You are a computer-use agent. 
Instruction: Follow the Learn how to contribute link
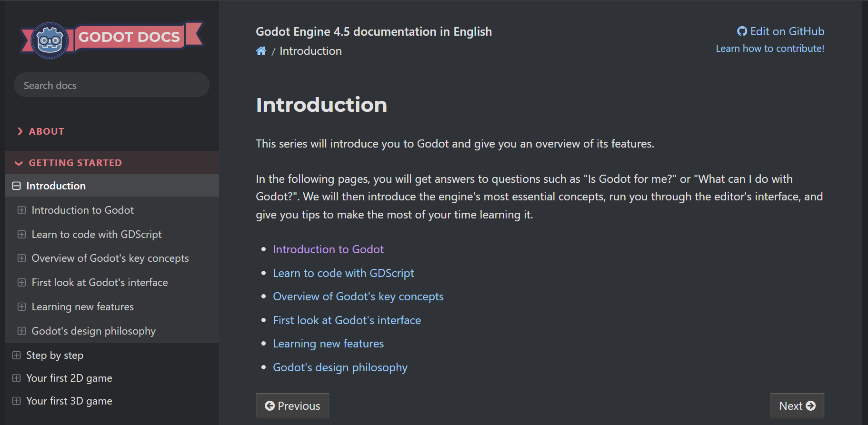(x=770, y=49)
